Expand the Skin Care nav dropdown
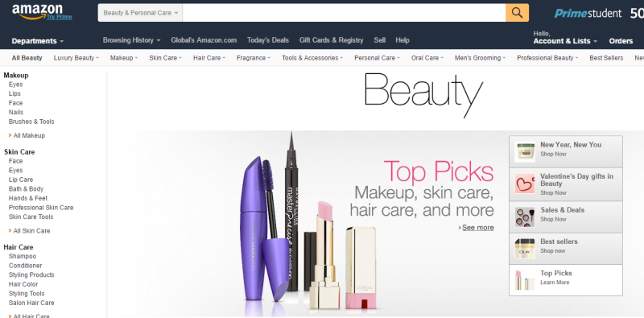This screenshot has height=318, width=644. [x=165, y=58]
